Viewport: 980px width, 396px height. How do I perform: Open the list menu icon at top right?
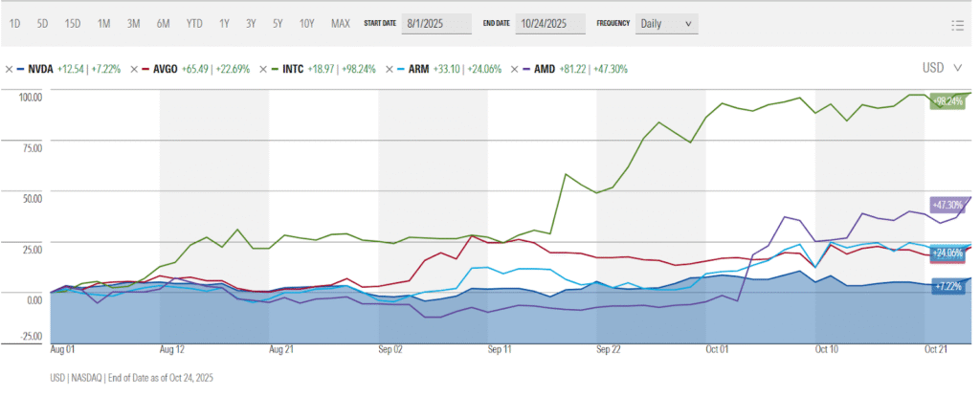(957, 26)
